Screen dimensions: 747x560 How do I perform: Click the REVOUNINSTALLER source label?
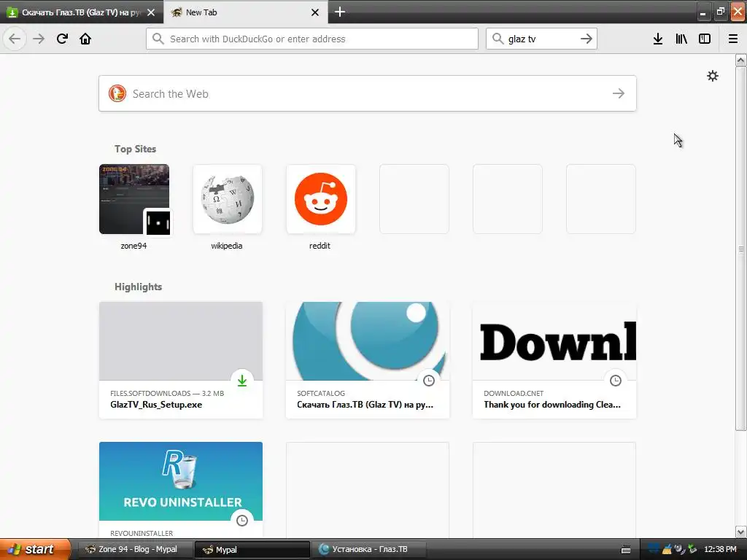click(142, 533)
